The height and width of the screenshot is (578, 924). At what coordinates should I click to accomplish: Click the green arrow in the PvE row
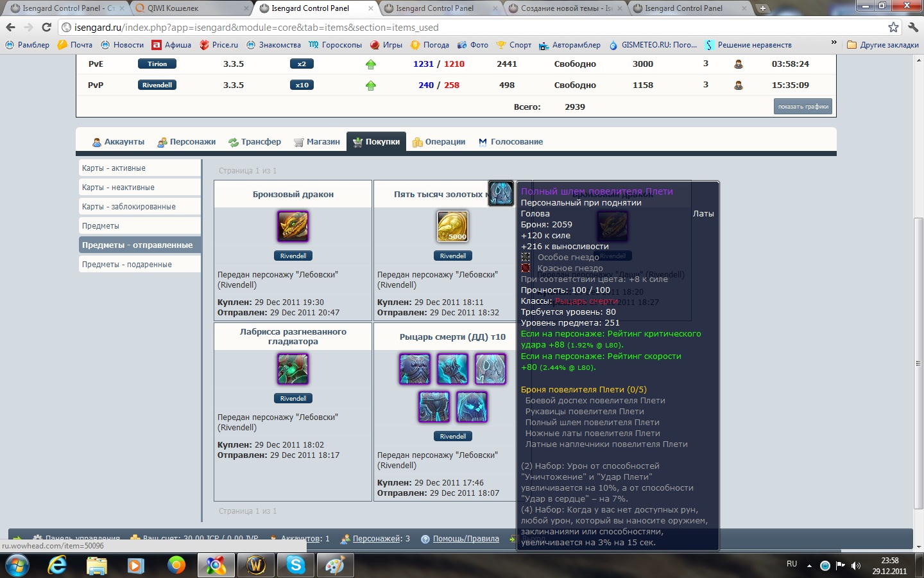[371, 64]
